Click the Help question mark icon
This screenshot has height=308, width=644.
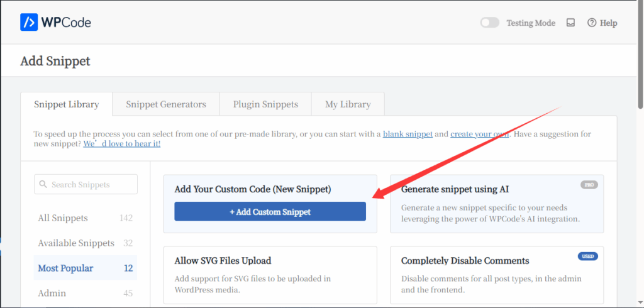tap(591, 23)
